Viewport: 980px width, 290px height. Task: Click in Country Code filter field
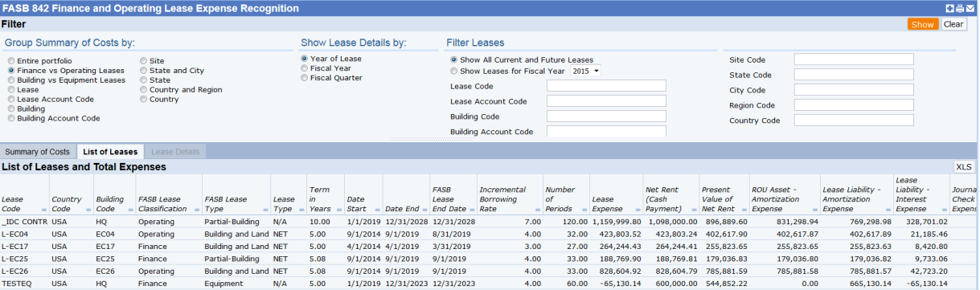[854, 120]
